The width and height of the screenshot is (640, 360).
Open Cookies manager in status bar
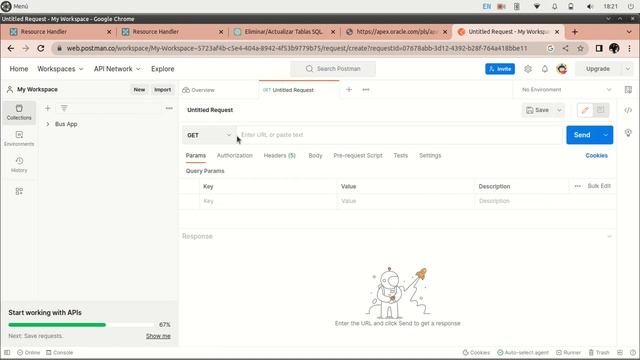[476, 353]
